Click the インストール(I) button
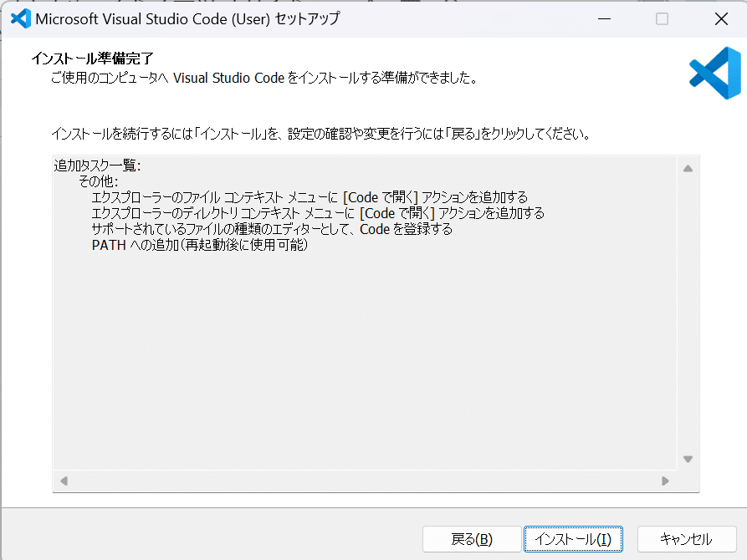 point(573,539)
